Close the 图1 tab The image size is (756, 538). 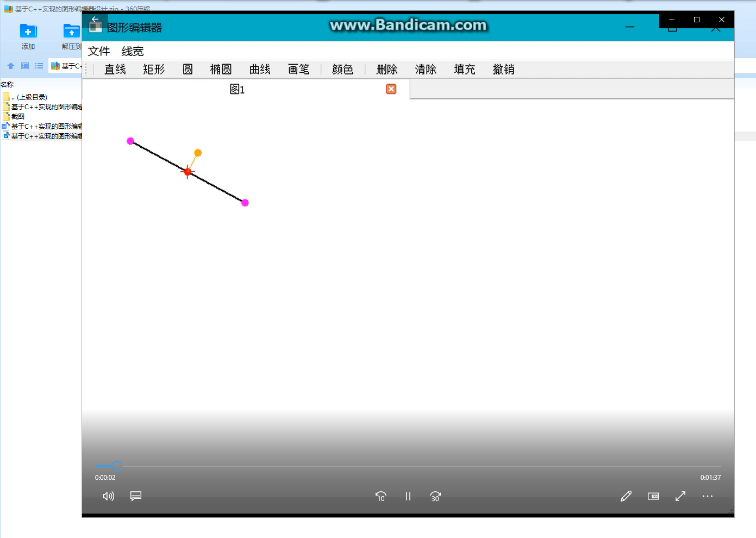click(391, 89)
